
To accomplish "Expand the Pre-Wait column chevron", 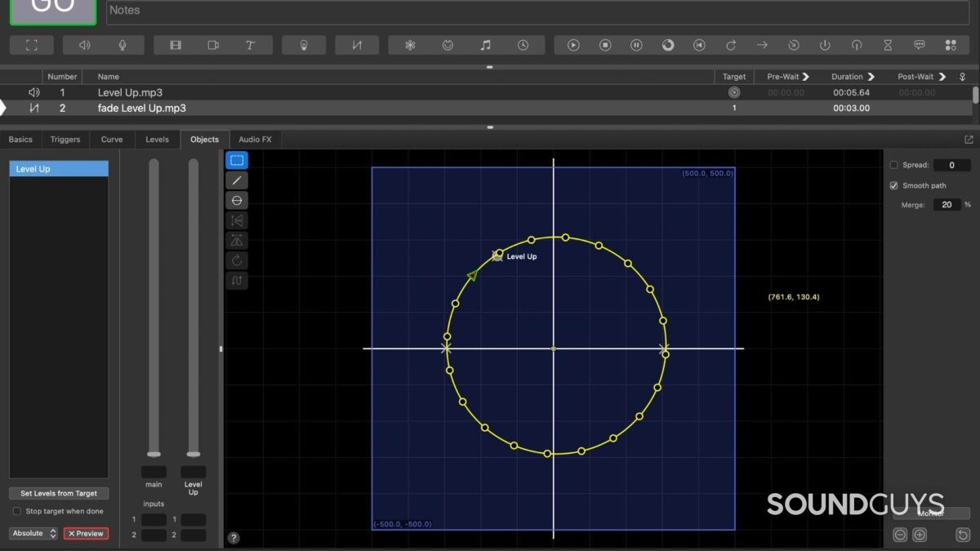I will tap(806, 77).
